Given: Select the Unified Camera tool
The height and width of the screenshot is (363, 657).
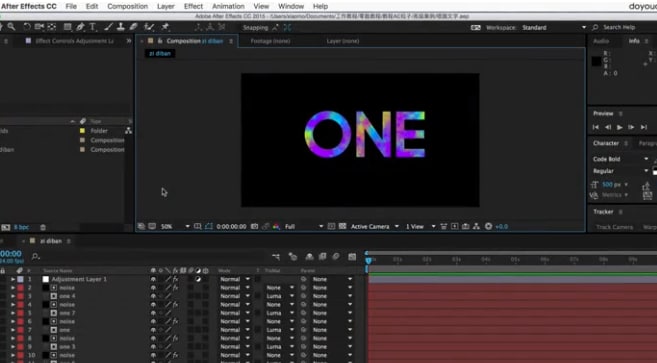Looking at the screenshot, I should [x=39, y=27].
